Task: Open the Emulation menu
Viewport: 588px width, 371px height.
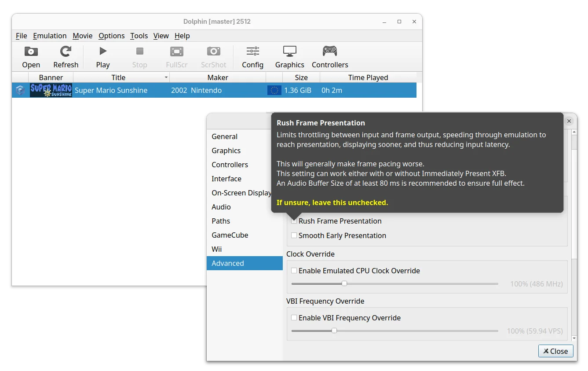Action: coord(50,36)
